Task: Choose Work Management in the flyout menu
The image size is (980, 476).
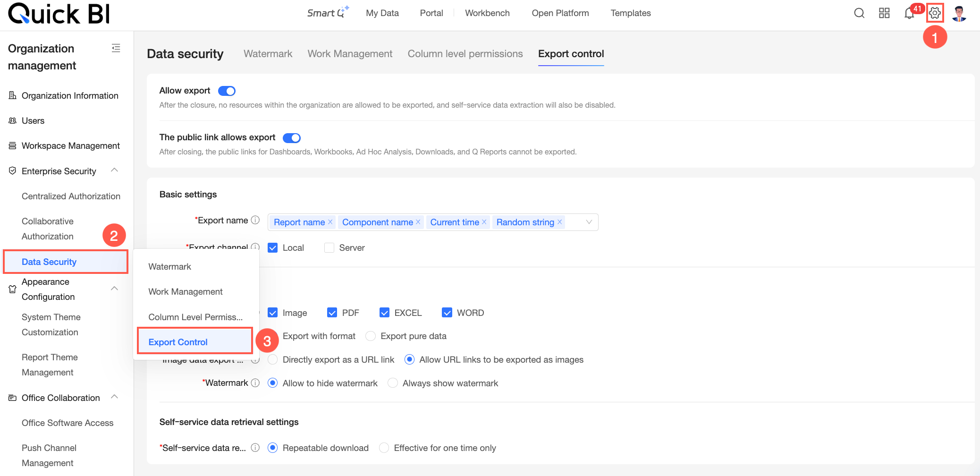Action: pos(196,292)
